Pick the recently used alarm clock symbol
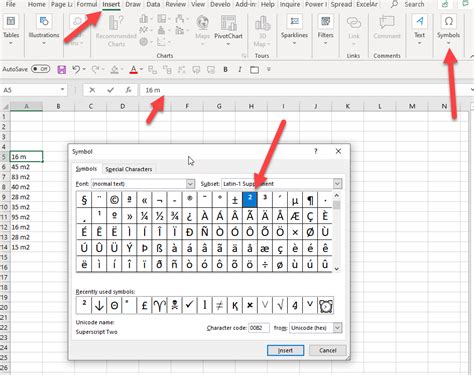Viewport: 474px width, 375px height. 325,305
